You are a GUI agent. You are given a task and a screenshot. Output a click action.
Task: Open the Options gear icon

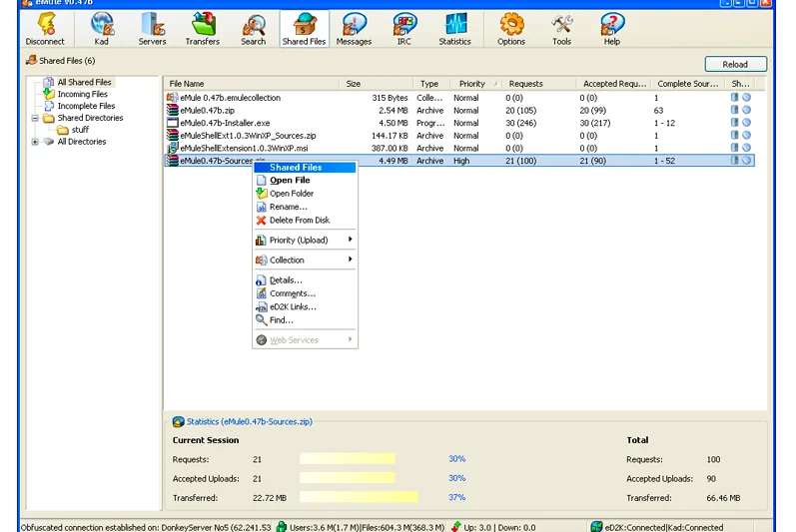(x=511, y=28)
